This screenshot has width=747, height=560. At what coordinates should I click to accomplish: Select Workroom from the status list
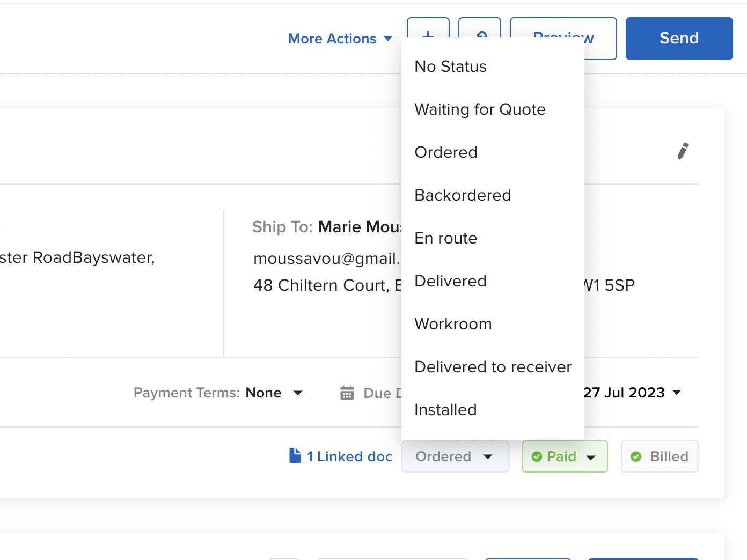tap(453, 324)
